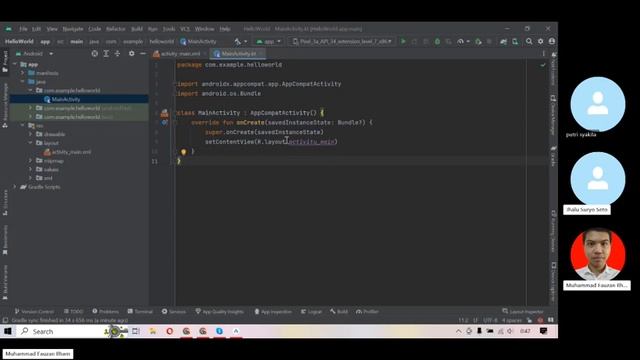The height and width of the screenshot is (360, 640).
Task: Expand the manifests folder
Action: point(23,73)
